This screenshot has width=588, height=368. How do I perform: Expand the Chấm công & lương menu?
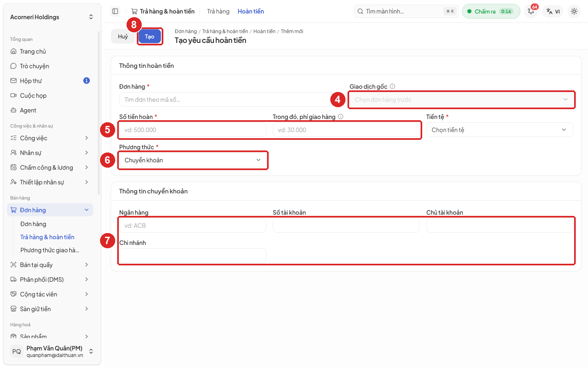coord(50,168)
